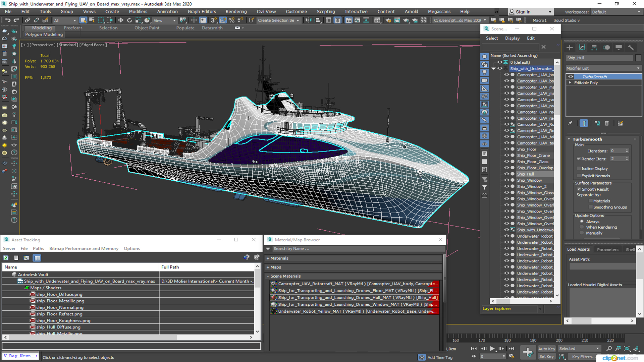Image resolution: width=644 pixels, height=362 pixels.
Task: Open the Graph Editors menu
Action: (202, 11)
